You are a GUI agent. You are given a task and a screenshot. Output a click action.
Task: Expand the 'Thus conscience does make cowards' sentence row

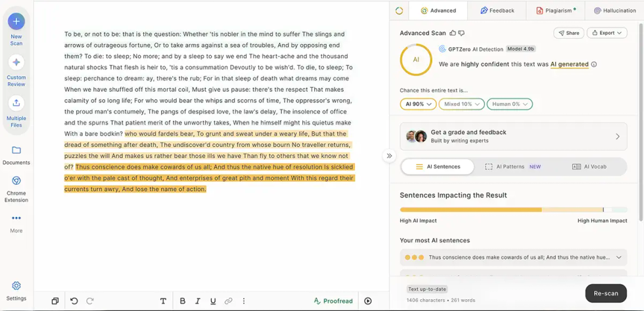point(513,257)
